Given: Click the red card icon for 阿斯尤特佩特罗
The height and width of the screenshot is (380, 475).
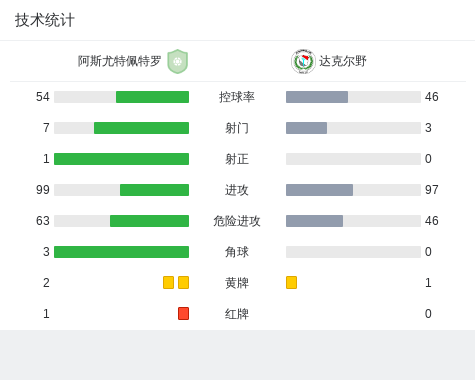Looking at the screenshot, I should pyautogui.click(x=183, y=313).
